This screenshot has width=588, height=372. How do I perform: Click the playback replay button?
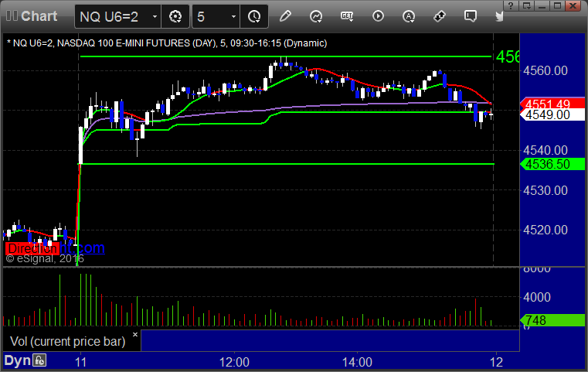click(x=378, y=16)
